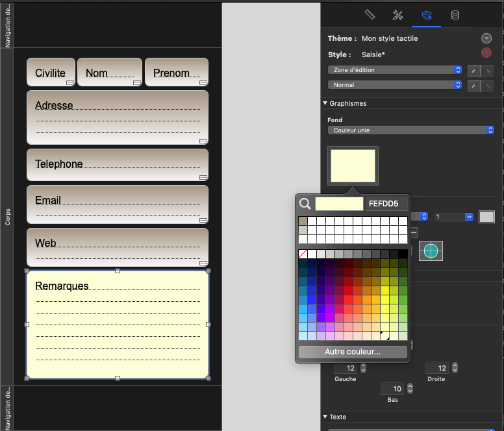Open the Couleur unie fill dropdown
The image size is (504, 431).
[x=410, y=130]
